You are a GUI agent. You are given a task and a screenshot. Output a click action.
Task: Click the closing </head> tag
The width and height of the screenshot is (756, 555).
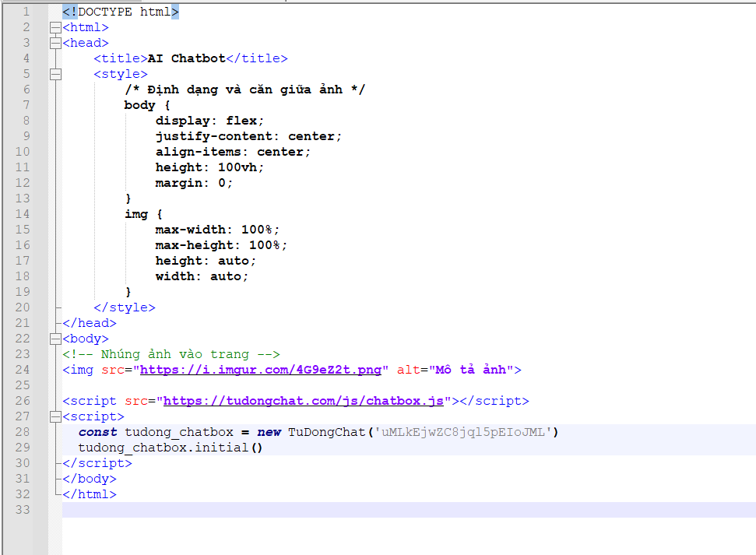[90, 323]
